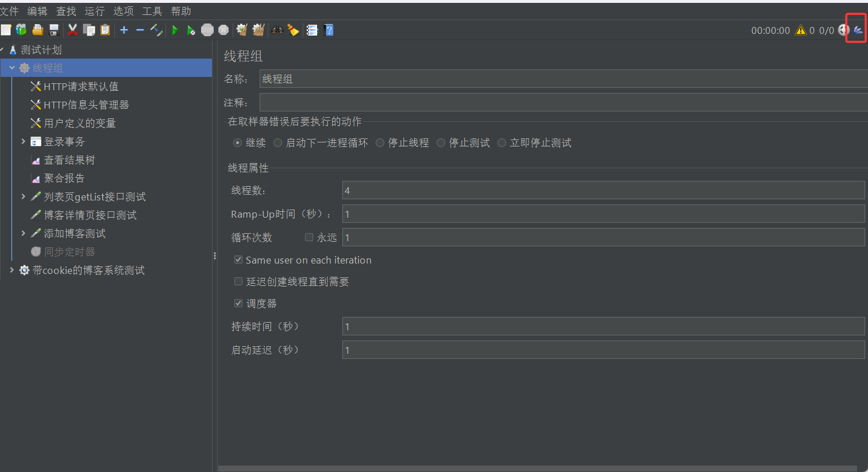
Task: Save the test plan with the save icon
Action: click(x=55, y=30)
